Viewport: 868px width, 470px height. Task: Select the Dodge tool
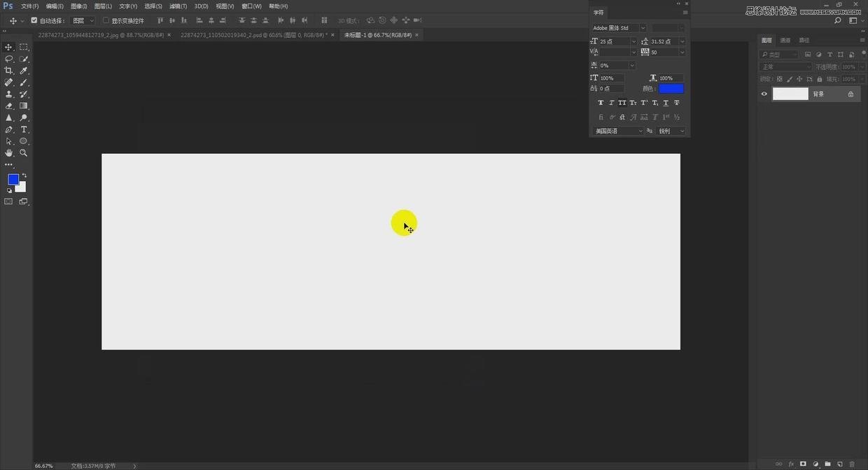point(24,117)
